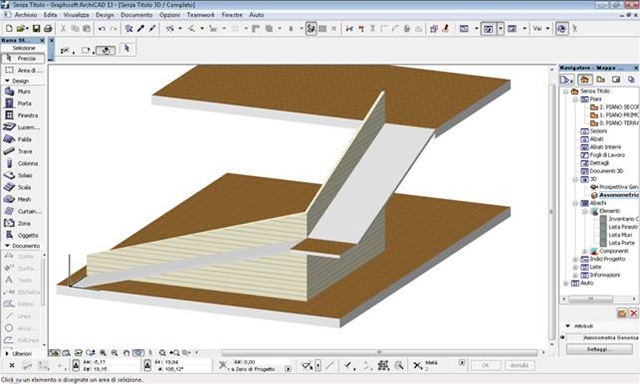This screenshot has height=384, width=640.
Task: Collapse the Documento toolbox section
Action: 7,246
